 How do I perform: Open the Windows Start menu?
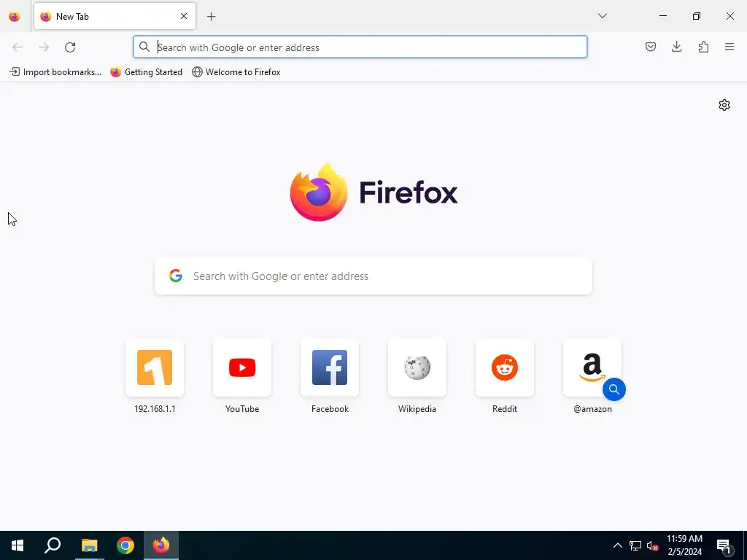click(x=18, y=545)
